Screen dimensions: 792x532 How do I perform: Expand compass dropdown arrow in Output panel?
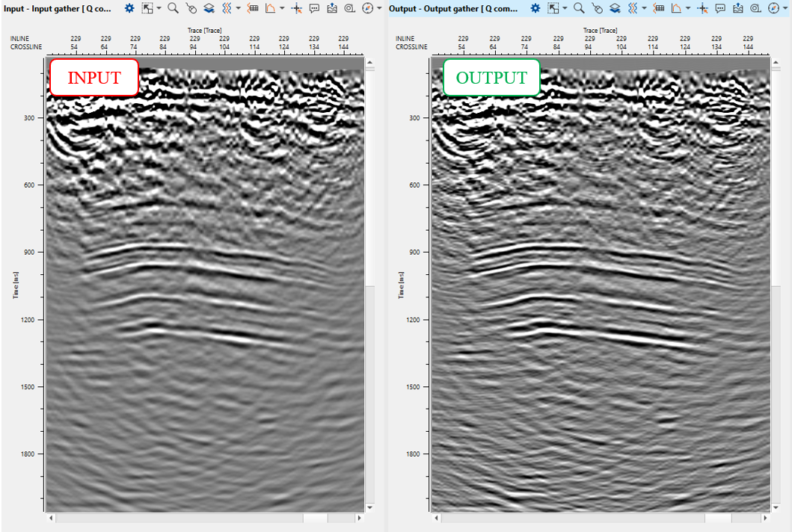pos(785,8)
